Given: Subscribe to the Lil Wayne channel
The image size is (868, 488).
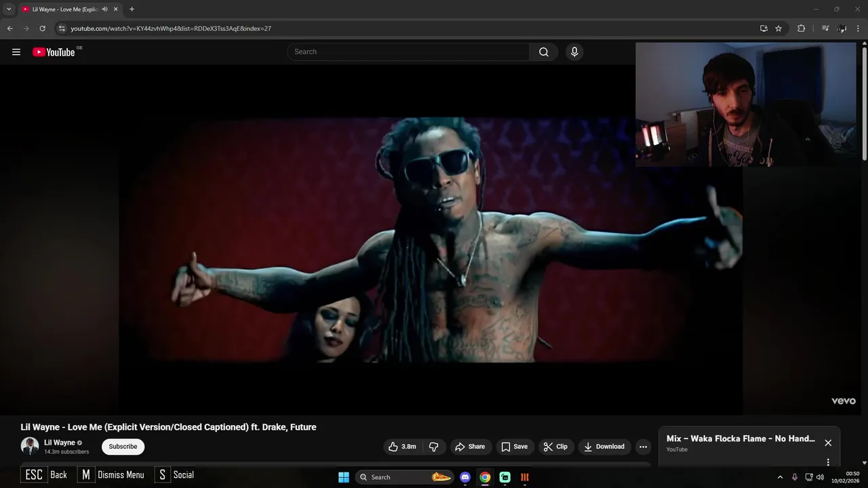Looking at the screenshot, I should coord(123,447).
